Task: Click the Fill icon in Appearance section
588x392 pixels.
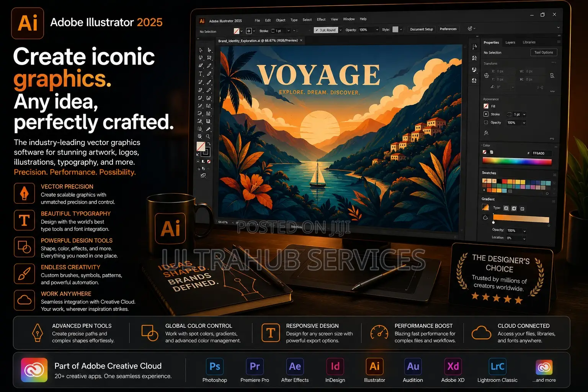Action: click(486, 106)
